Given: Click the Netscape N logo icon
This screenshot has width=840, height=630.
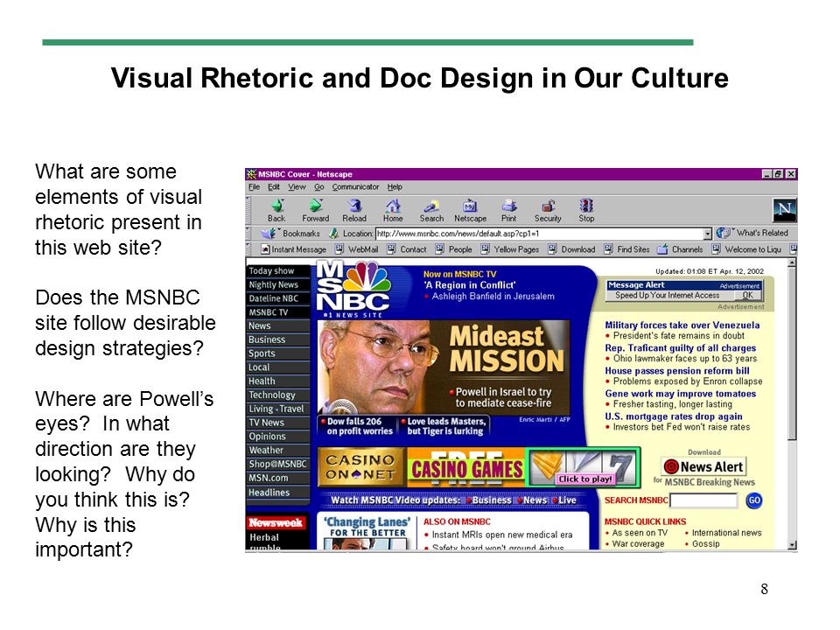Looking at the screenshot, I should [x=784, y=209].
